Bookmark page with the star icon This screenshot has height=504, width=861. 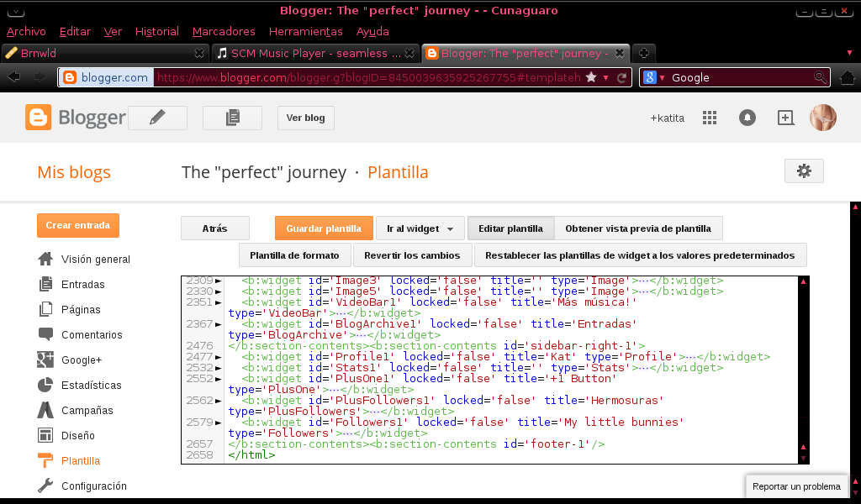click(591, 77)
